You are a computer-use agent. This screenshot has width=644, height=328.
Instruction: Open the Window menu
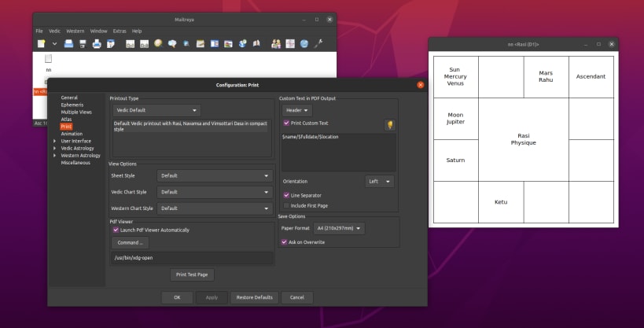98,31
